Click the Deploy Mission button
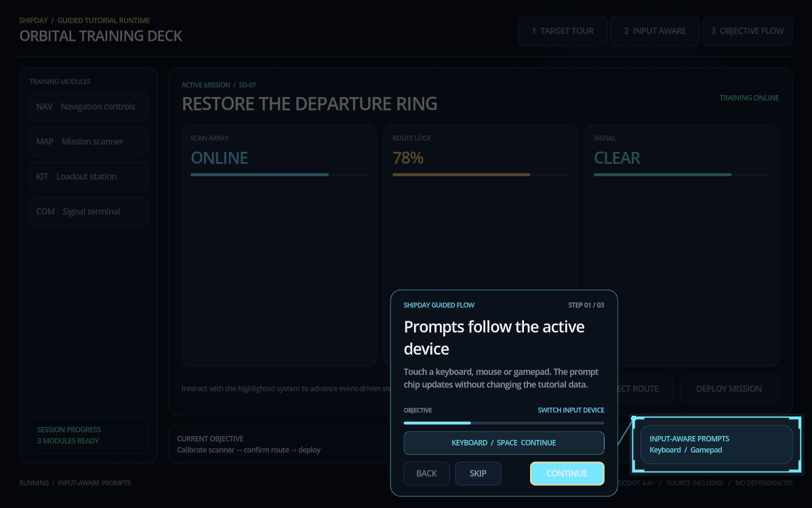This screenshot has height=508, width=812. [729, 389]
